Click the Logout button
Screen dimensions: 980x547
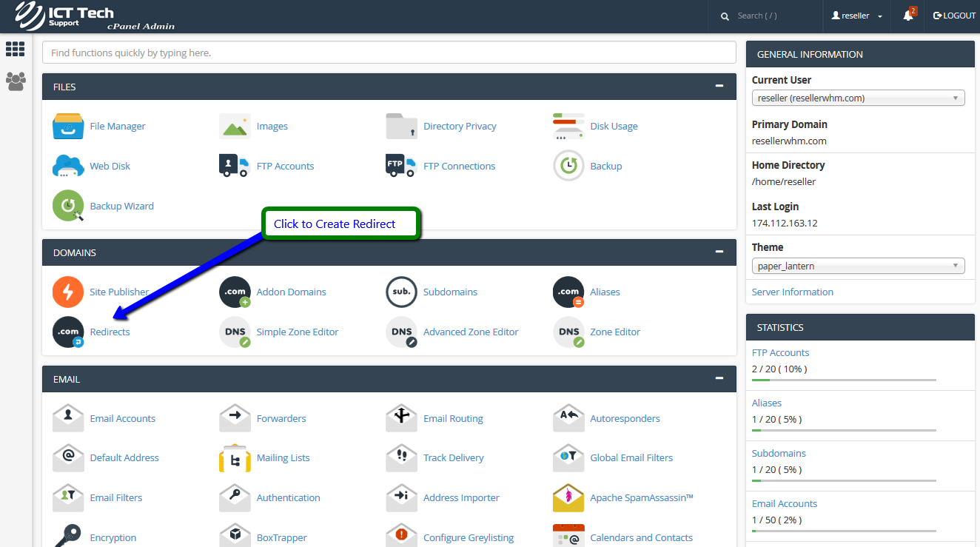[954, 16]
